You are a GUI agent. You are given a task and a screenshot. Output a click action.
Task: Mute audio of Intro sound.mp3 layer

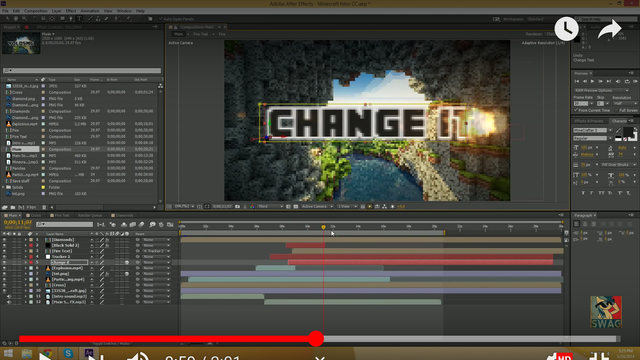(9, 296)
